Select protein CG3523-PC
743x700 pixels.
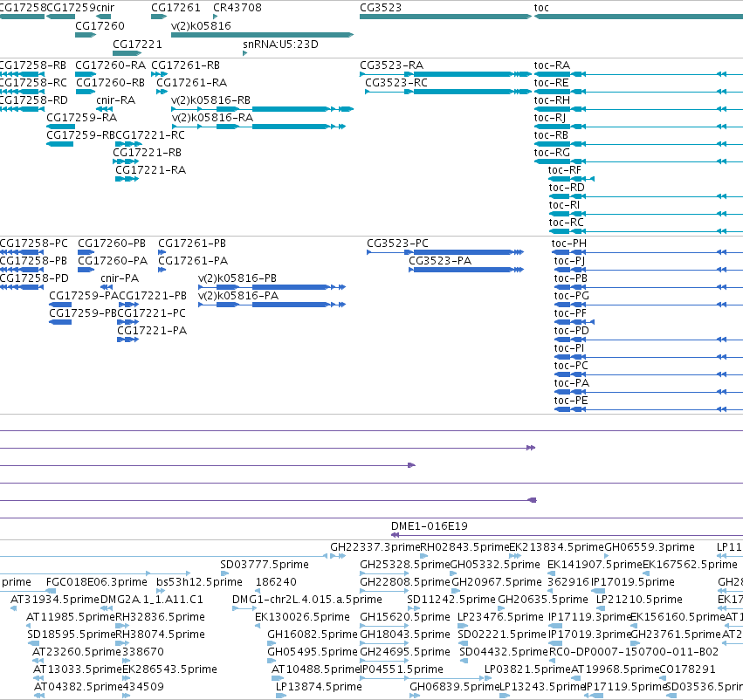pos(445,252)
